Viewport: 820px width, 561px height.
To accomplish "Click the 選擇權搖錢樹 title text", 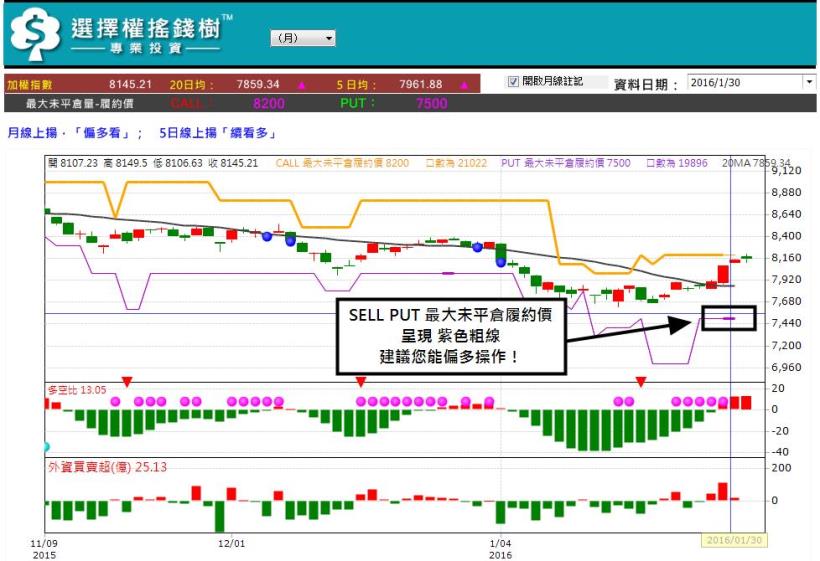I will pyautogui.click(x=145, y=28).
